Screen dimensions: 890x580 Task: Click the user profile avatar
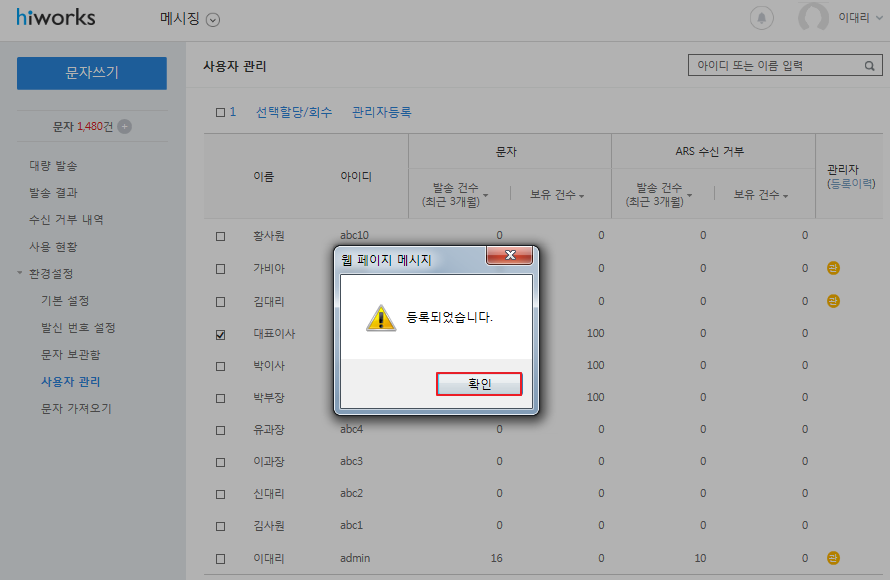814,18
